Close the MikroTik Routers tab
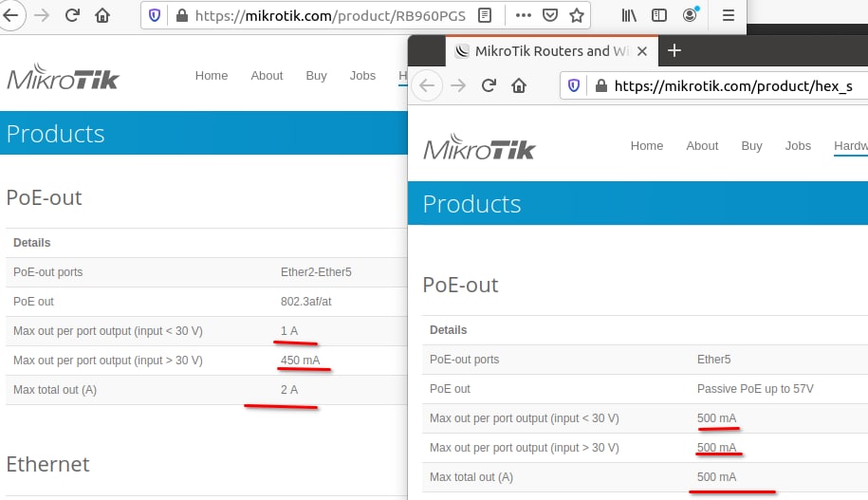The height and width of the screenshot is (500, 868). 642,51
